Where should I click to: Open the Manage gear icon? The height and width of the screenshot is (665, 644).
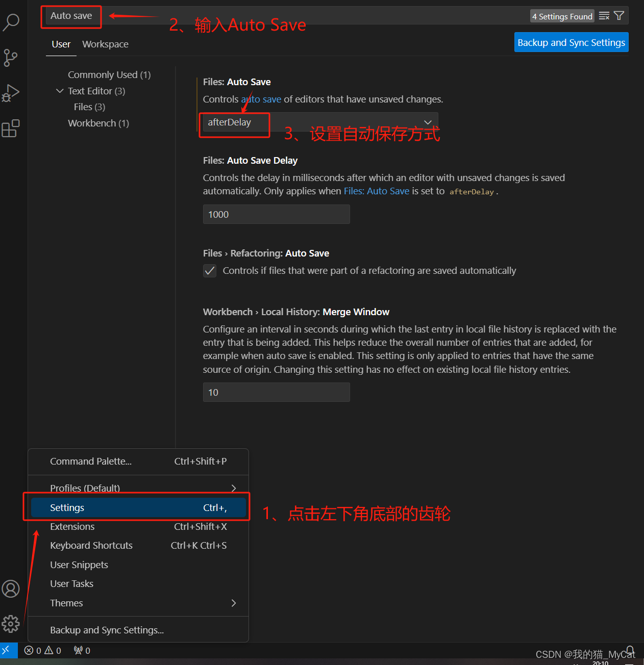[11, 623]
